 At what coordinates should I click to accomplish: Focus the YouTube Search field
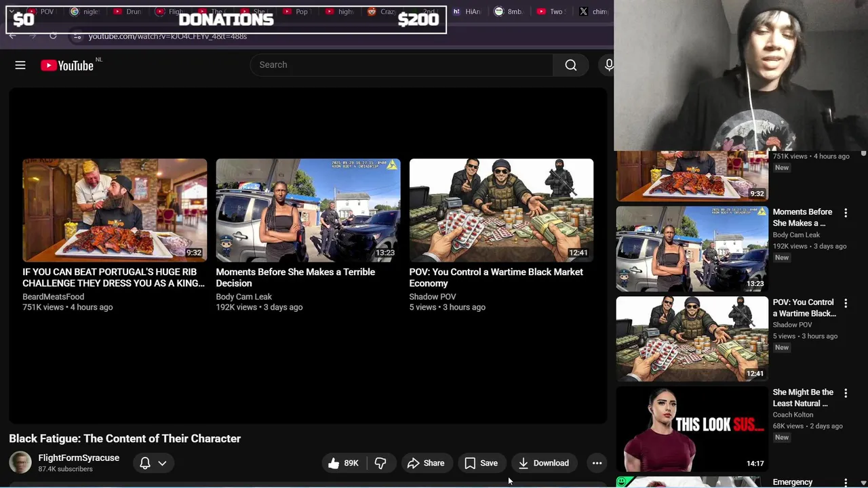(x=401, y=65)
